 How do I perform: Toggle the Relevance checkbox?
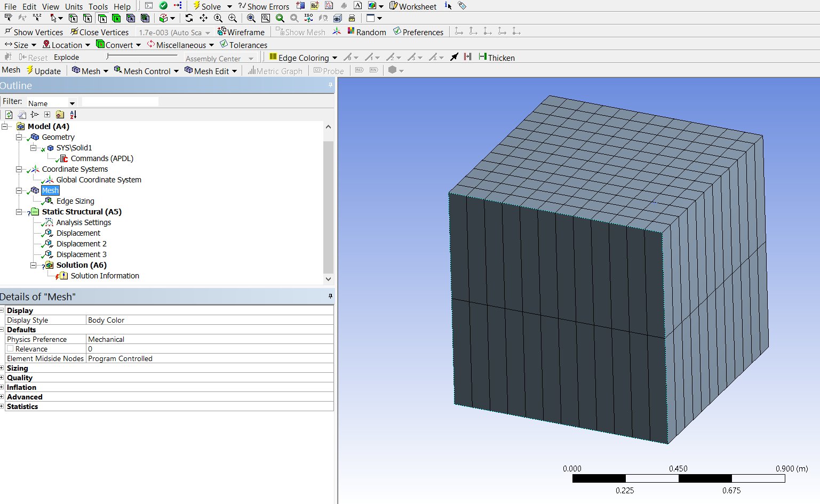pos(10,349)
